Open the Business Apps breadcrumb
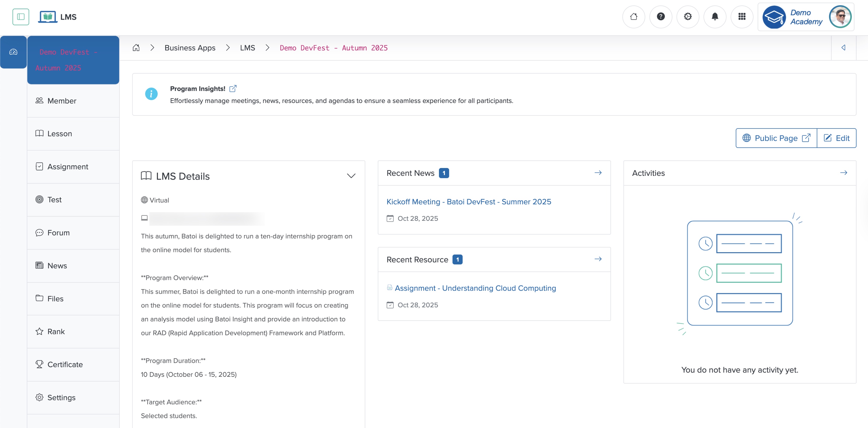The height and width of the screenshot is (428, 868). click(190, 48)
